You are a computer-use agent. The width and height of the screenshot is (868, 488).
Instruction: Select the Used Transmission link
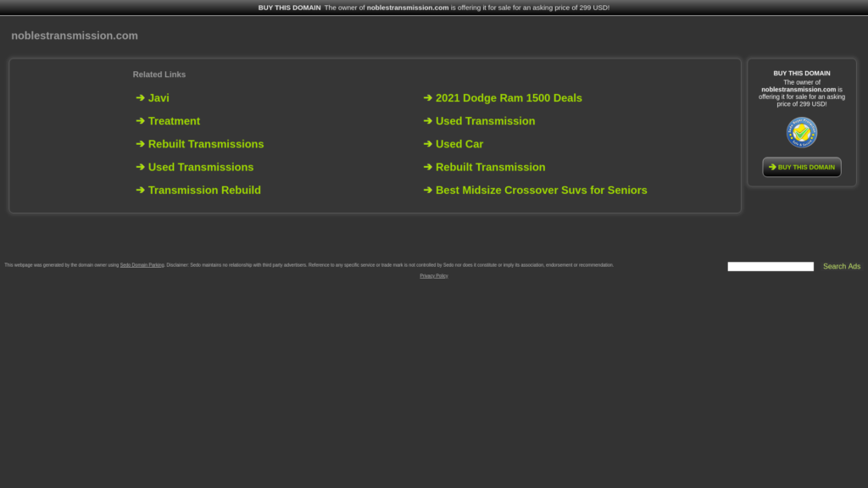(x=485, y=121)
